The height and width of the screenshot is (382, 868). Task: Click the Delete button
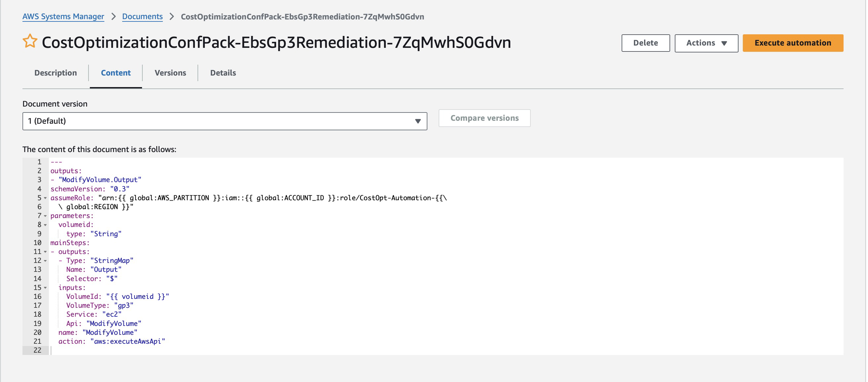(x=645, y=43)
